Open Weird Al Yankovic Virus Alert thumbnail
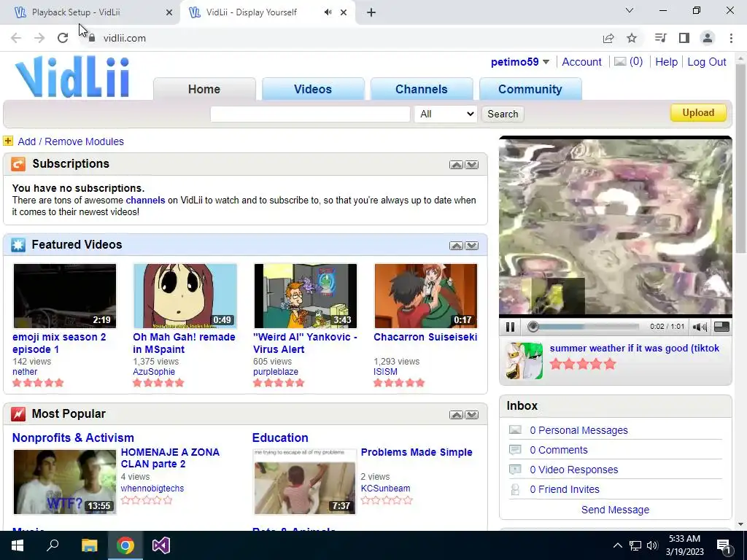Image resolution: width=747 pixels, height=560 pixels. [x=306, y=296]
